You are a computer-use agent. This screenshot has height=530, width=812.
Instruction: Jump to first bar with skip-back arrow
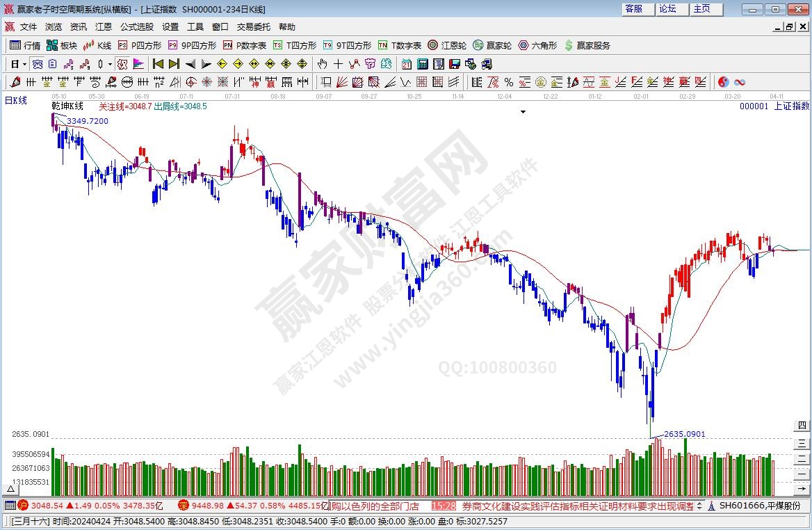pos(158,64)
